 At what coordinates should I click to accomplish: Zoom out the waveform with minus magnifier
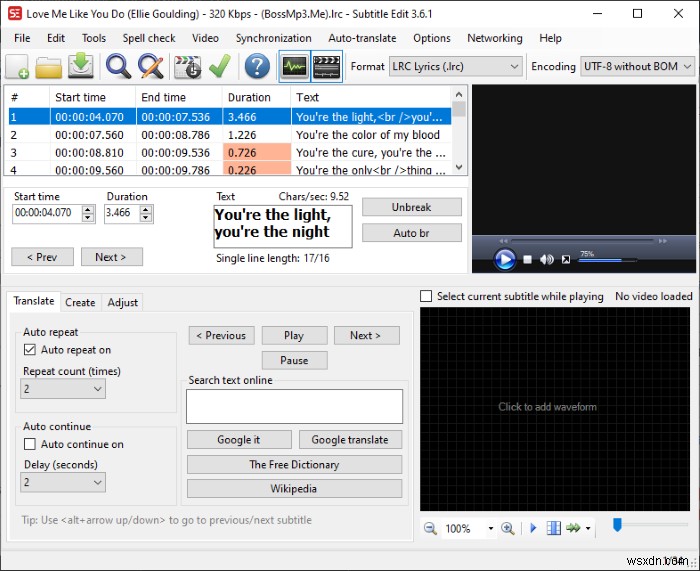pyautogui.click(x=430, y=529)
